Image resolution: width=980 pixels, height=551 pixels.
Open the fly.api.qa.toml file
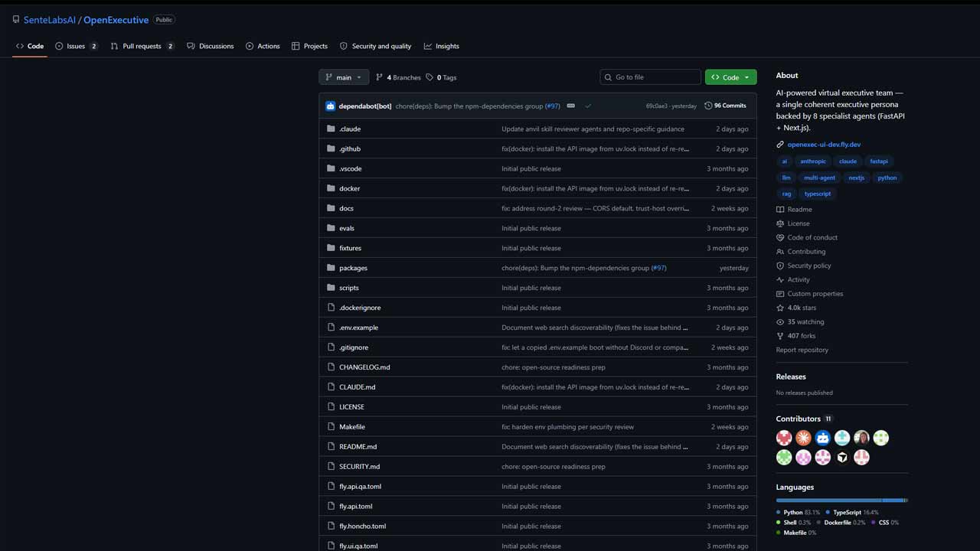[x=360, y=487]
